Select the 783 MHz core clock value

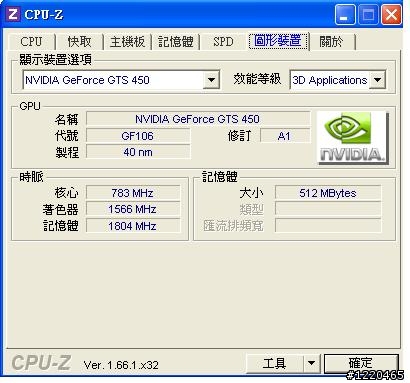point(133,193)
